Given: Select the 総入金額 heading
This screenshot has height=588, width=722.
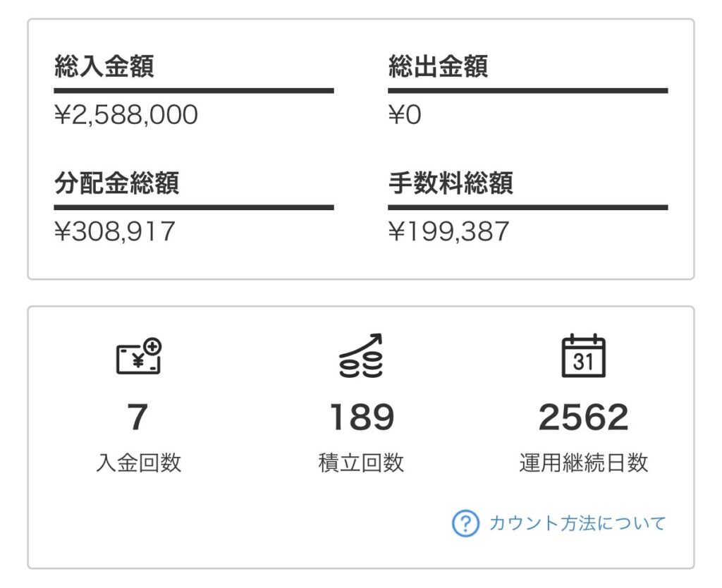Looking at the screenshot, I should pyautogui.click(x=104, y=67).
